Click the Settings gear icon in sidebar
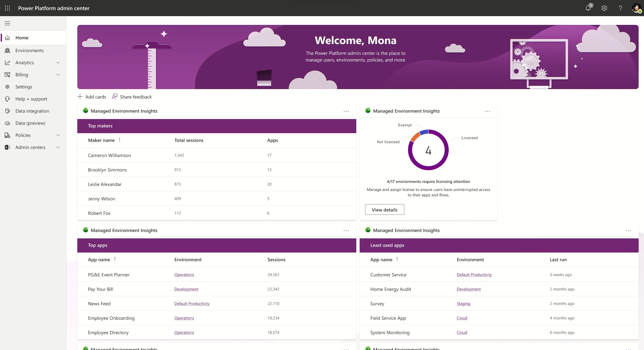This screenshot has width=644, height=350. pos(7,87)
